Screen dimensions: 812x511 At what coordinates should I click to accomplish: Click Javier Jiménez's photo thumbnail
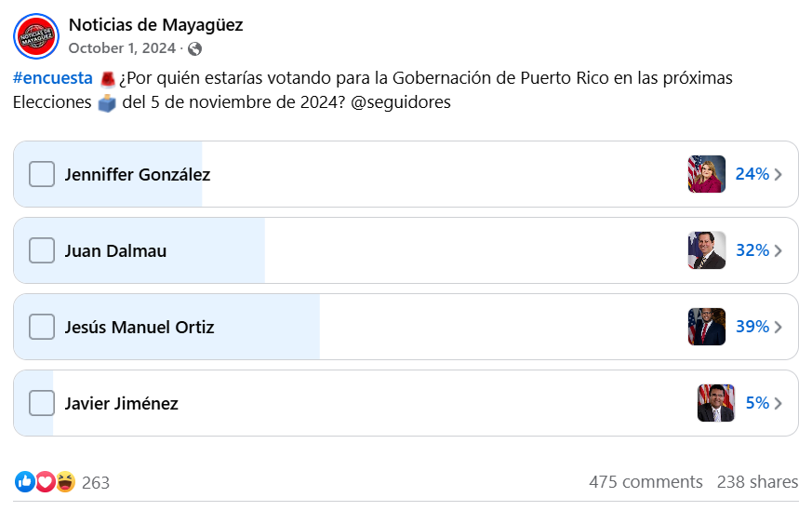point(715,403)
